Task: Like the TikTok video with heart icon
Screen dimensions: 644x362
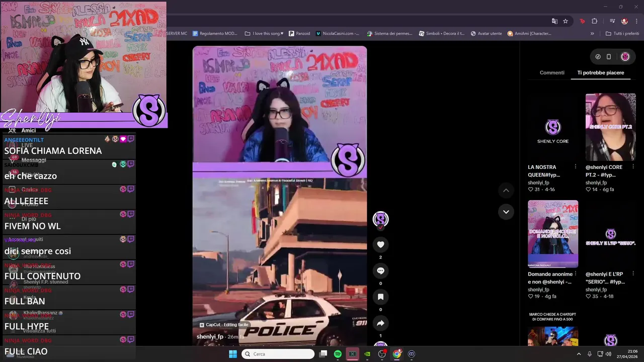Action: [x=380, y=245]
